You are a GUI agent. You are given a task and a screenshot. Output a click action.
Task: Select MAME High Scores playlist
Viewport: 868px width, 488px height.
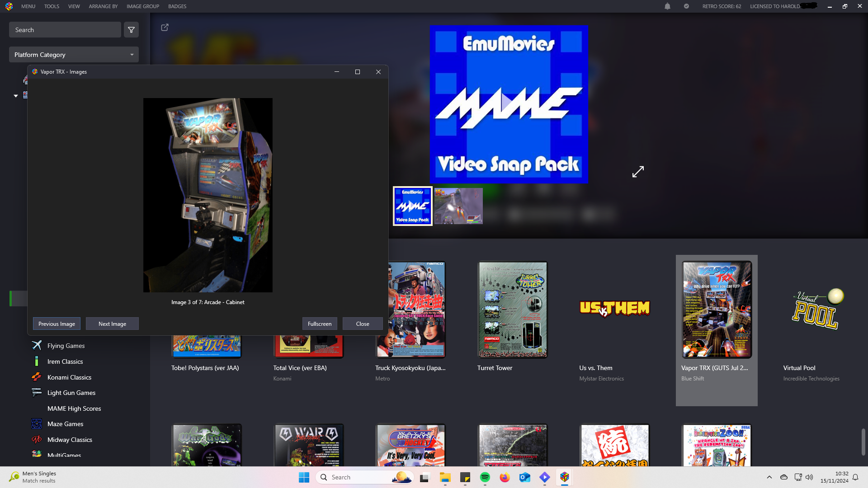pyautogui.click(x=74, y=408)
